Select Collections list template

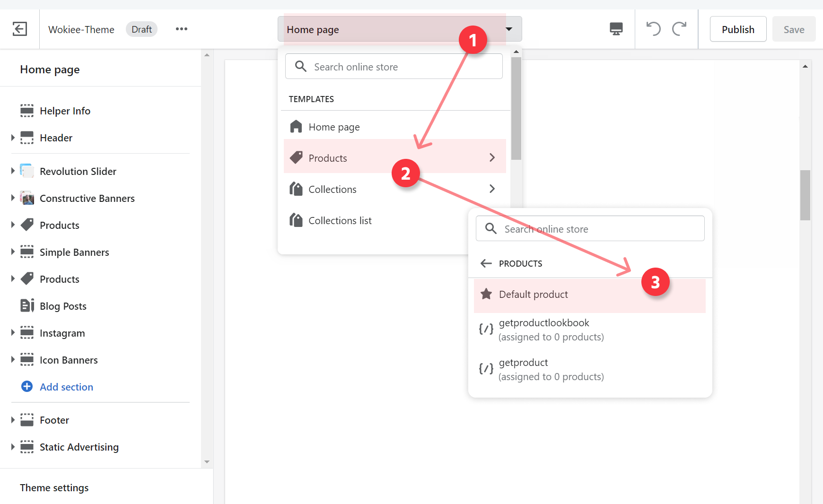pos(340,221)
